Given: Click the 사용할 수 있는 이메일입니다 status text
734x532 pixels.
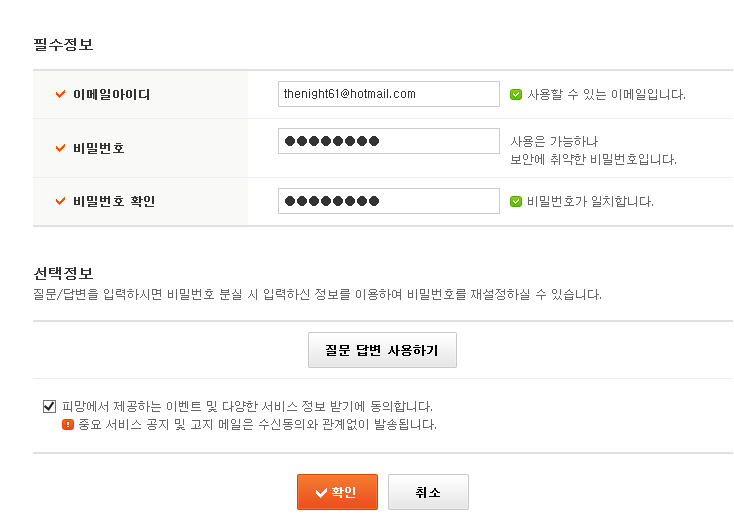Looking at the screenshot, I should (x=606, y=95).
